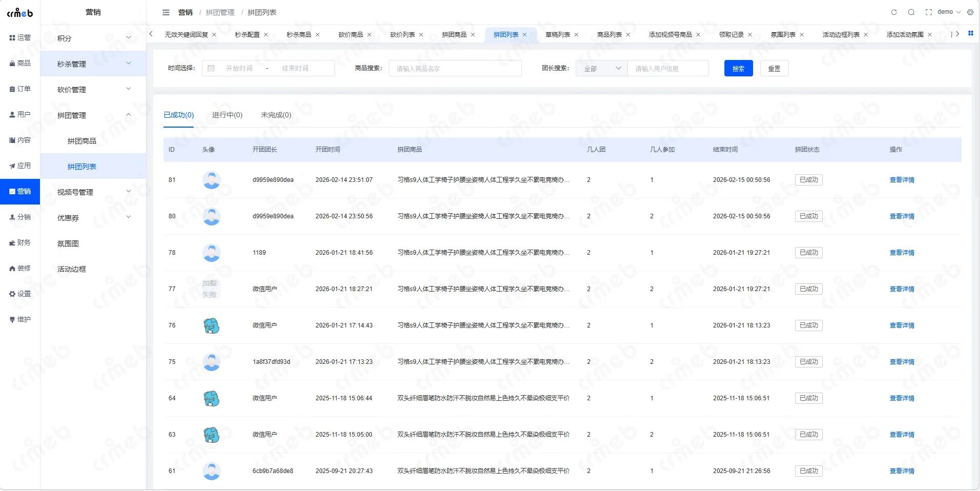Image resolution: width=980 pixels, height=491 pixels.
Task: Open 分销 in the left sidebar
Action: [20, 217]
